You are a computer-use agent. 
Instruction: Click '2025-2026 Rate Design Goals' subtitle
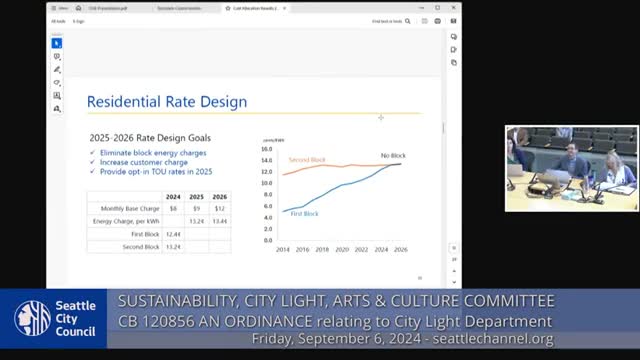150,138
